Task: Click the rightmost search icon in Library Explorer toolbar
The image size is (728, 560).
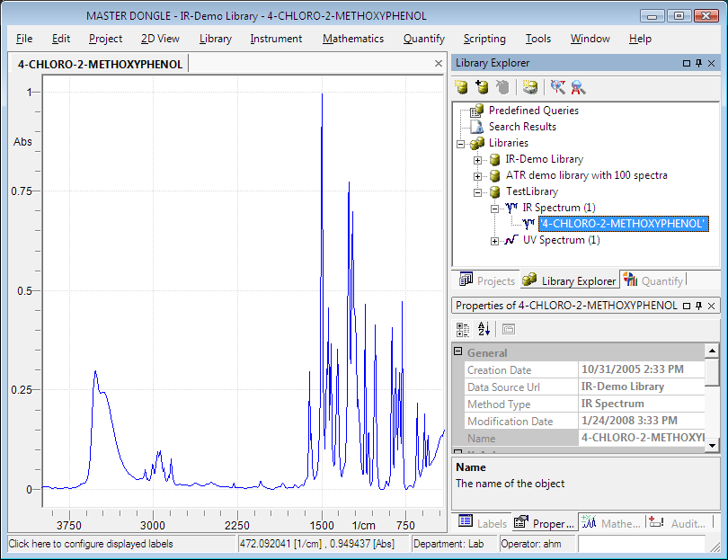Action: [x=578, y=87]
